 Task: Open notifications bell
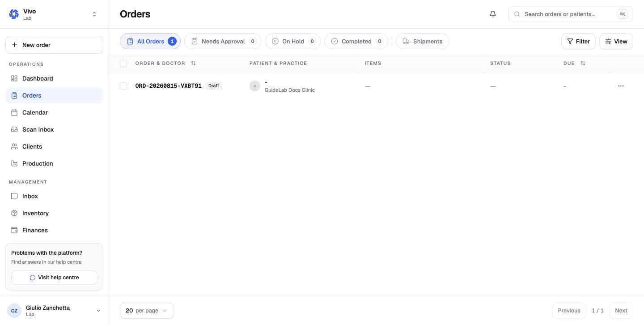(493, 14)
